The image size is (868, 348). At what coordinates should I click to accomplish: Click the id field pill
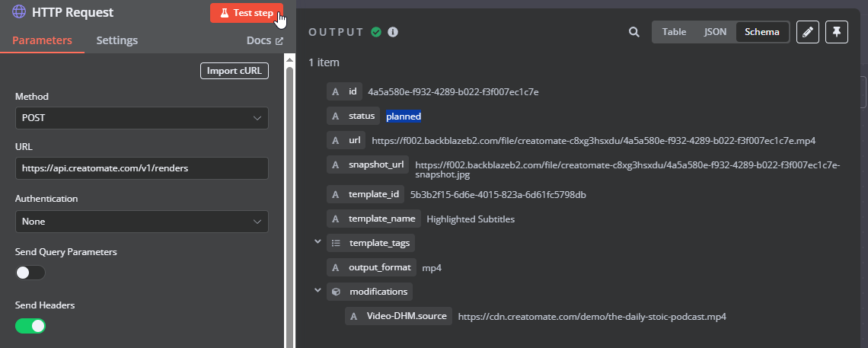tap(344, 92)
